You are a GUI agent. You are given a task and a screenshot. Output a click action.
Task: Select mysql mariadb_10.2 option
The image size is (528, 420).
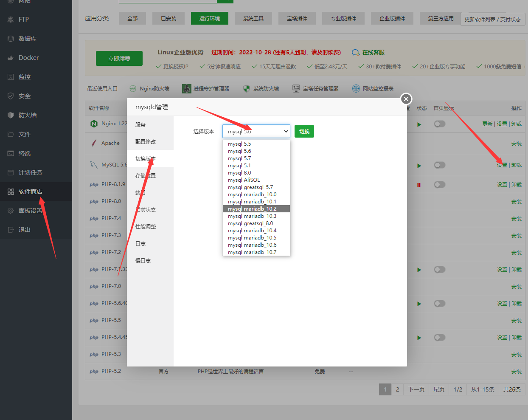pyautogui.click(x=256, y=209)
